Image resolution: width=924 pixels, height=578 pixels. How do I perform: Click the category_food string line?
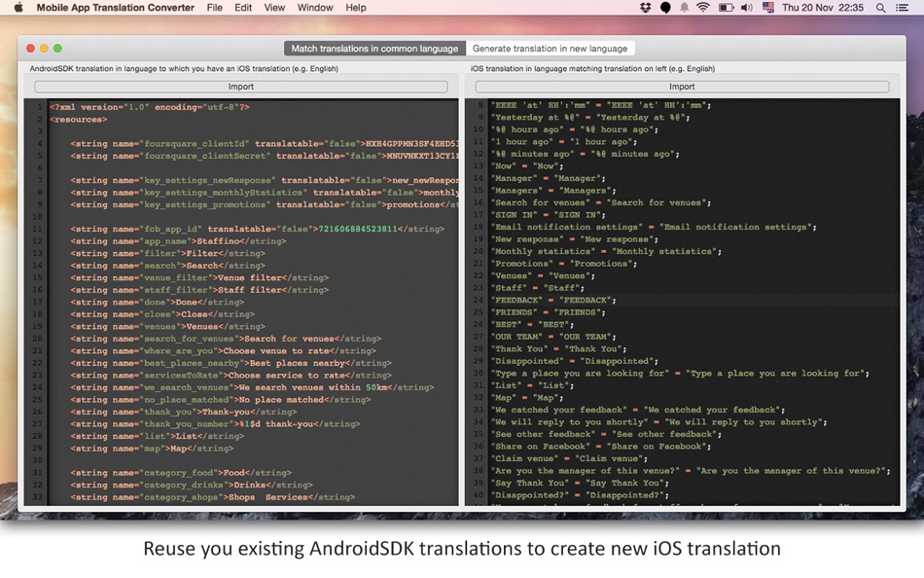tap(181, 473)
